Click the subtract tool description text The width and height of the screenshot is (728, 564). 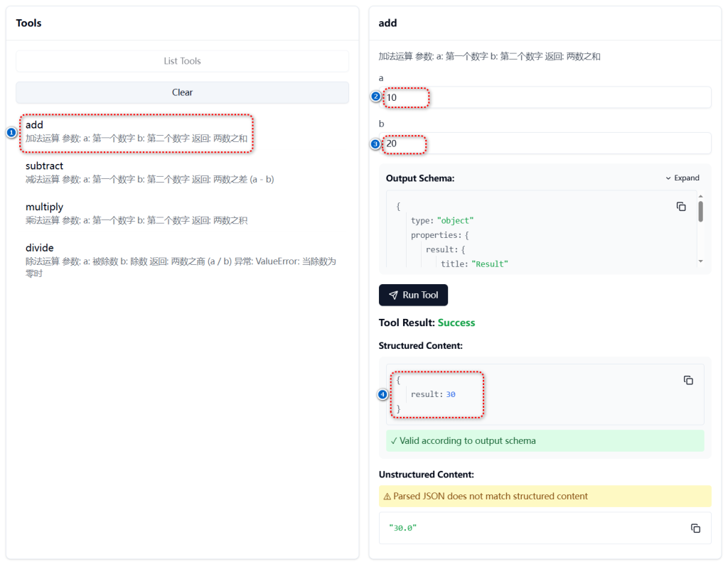pos(149,180)
